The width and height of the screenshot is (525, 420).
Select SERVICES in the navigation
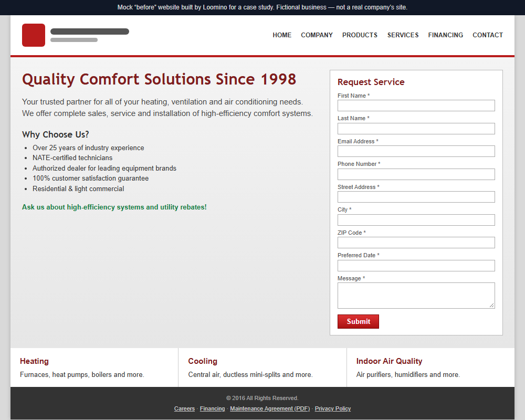(x=403, y=35)
